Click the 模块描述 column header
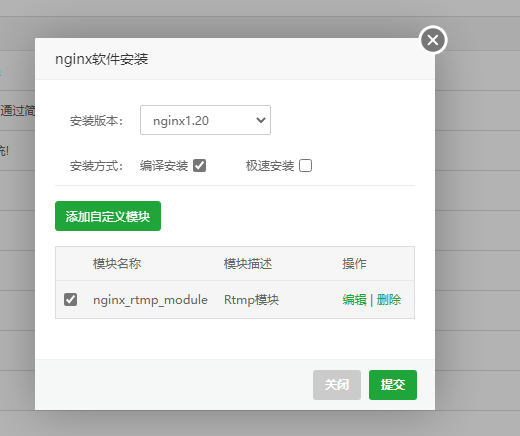Viewport: 520px width, 436px height. (248, 264)
